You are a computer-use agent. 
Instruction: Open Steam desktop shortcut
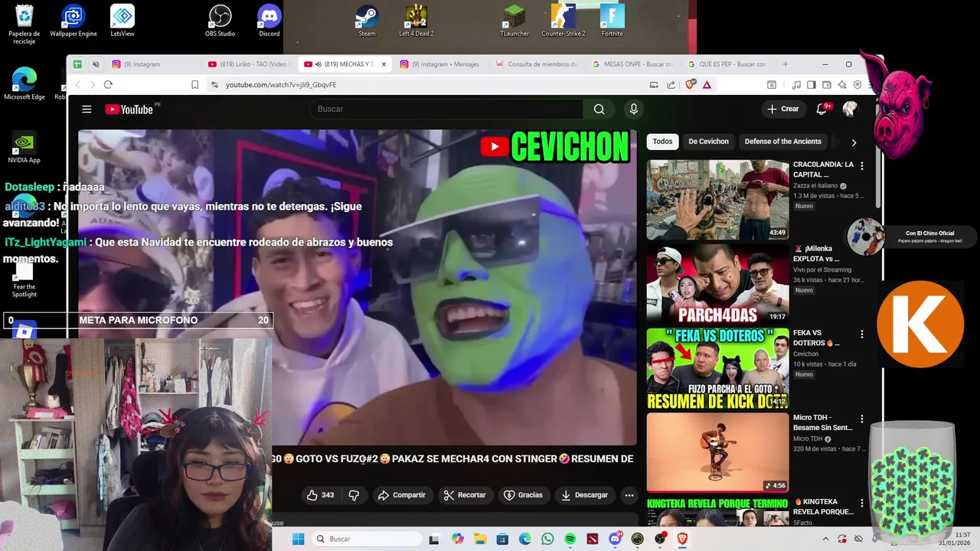pyautogui.click(x=367, y=21)
